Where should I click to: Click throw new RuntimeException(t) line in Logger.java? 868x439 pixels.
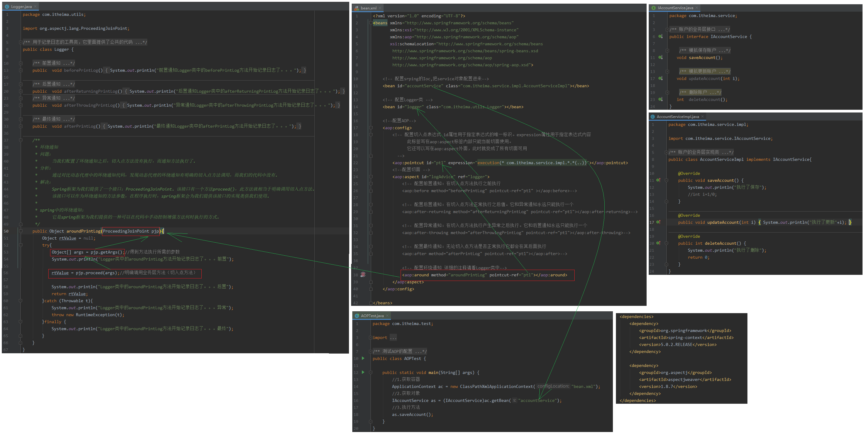[88, 315]
